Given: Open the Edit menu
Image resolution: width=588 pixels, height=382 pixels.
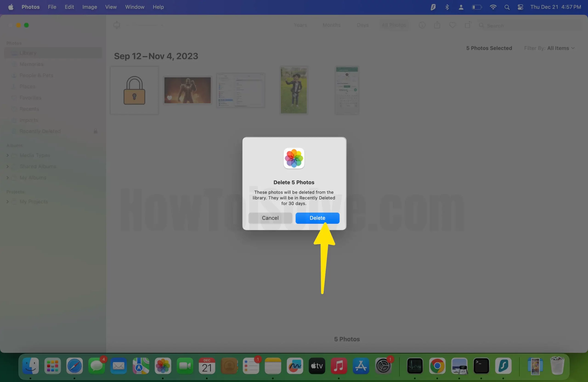Looking at the screenshot, I should [69, 7].
